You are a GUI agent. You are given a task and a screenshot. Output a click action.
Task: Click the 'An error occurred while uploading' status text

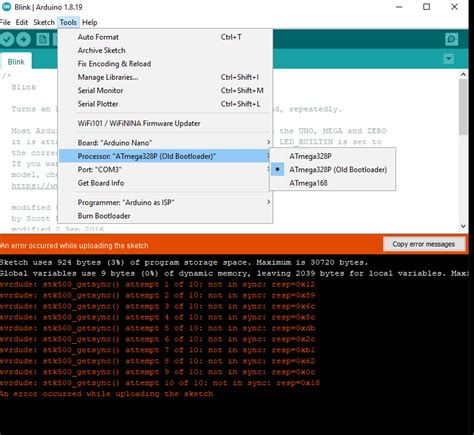click(74, 246)
